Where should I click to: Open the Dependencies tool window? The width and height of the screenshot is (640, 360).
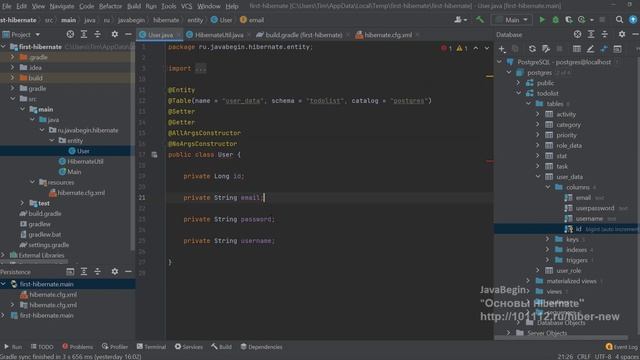[261, 347]
